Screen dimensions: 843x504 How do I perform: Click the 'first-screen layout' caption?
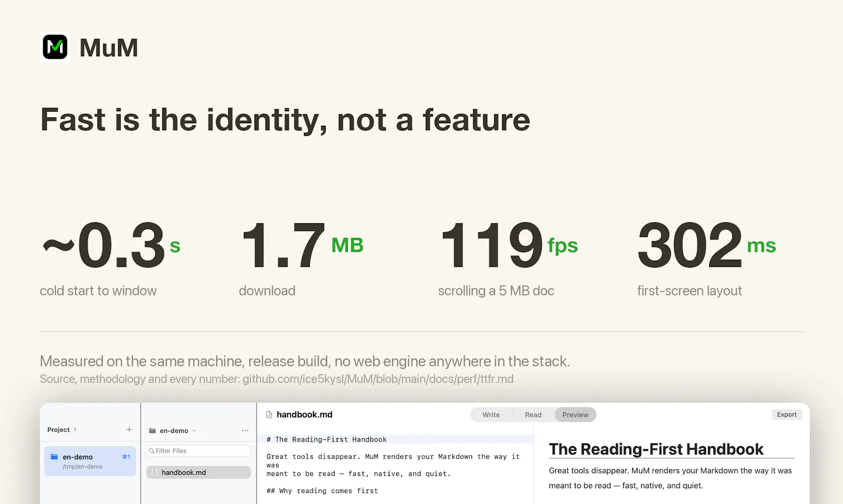(x=690, y=291)
